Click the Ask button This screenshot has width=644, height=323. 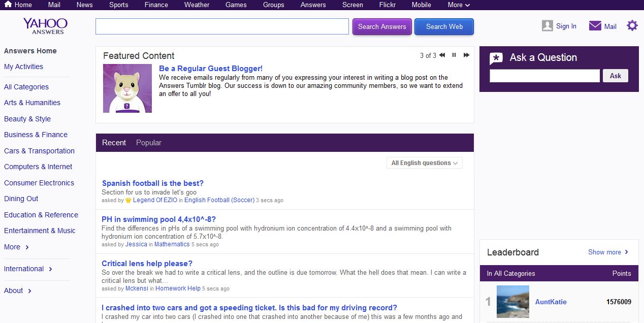616,76
